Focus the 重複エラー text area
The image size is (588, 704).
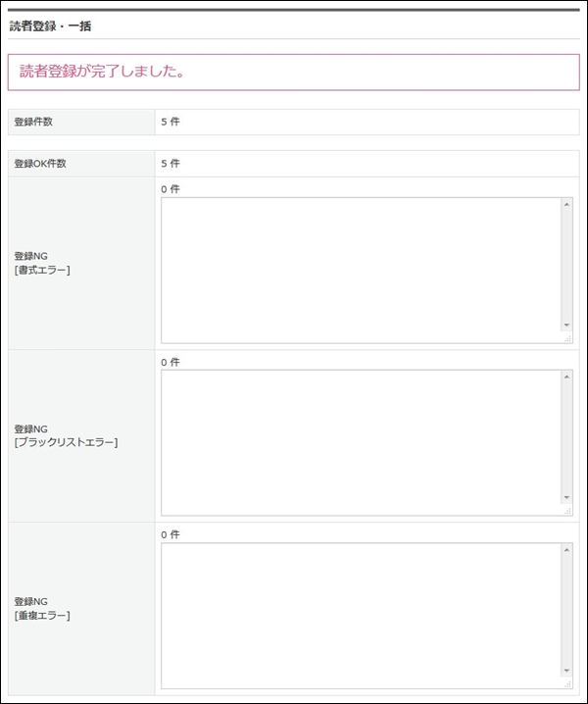tap(362, 616)
